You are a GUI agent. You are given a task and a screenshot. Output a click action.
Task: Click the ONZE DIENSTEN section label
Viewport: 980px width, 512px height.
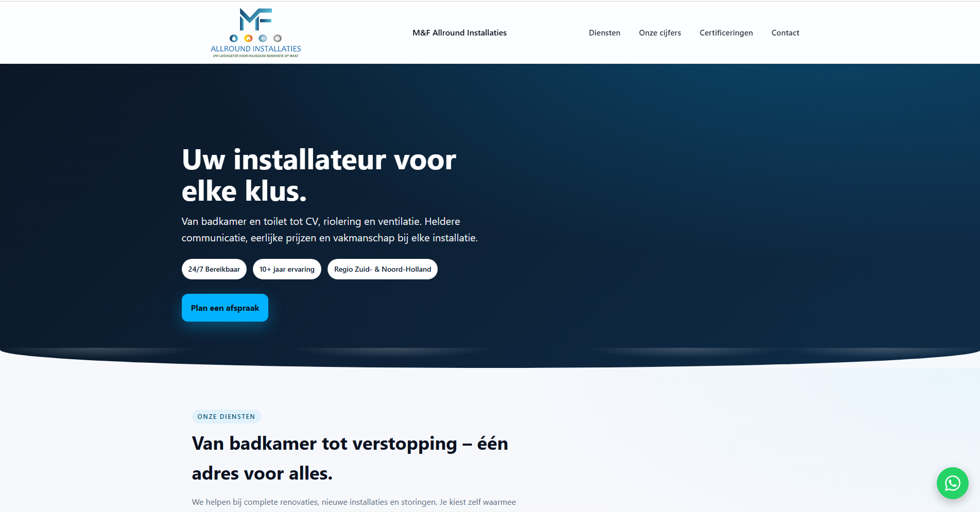[x=226, y=416]
